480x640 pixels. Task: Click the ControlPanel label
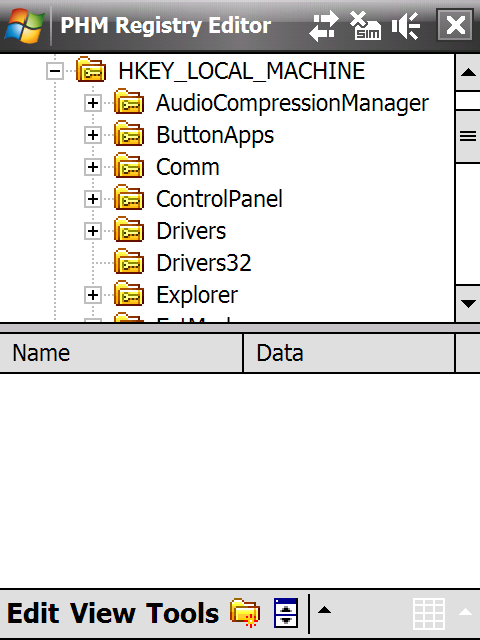pos(219,199)
